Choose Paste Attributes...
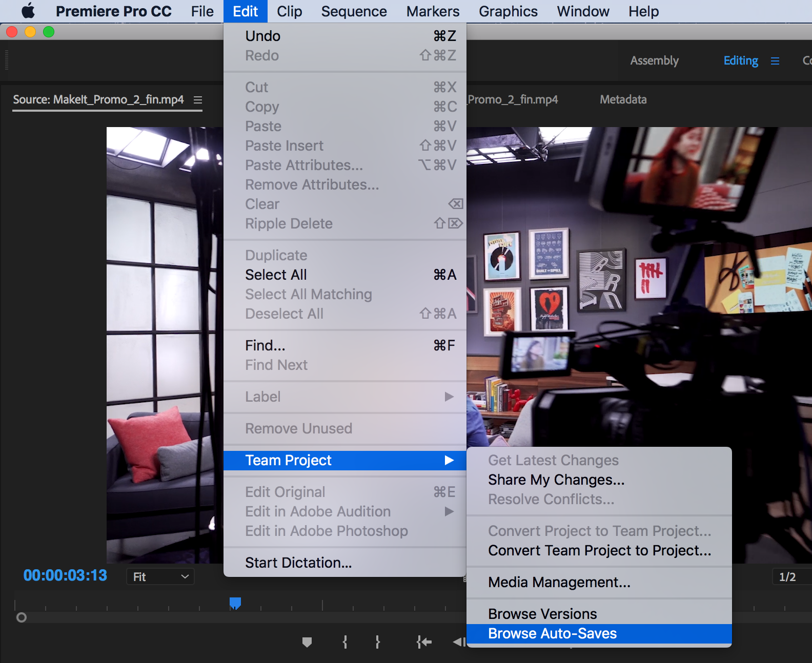The image size is (812, 663). click(x=345, y=165)
